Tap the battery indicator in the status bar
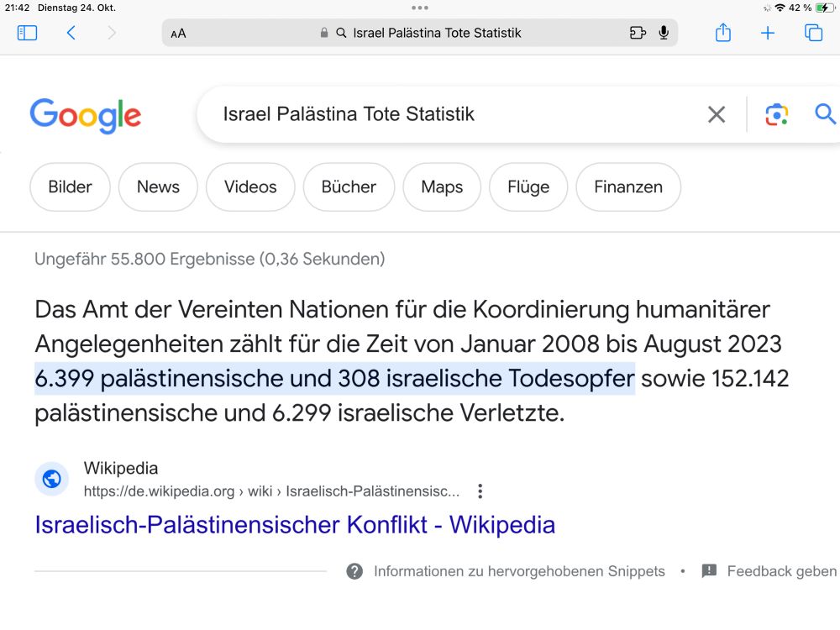The width and height of the screenshot is (840, 630). click(825, 8)
